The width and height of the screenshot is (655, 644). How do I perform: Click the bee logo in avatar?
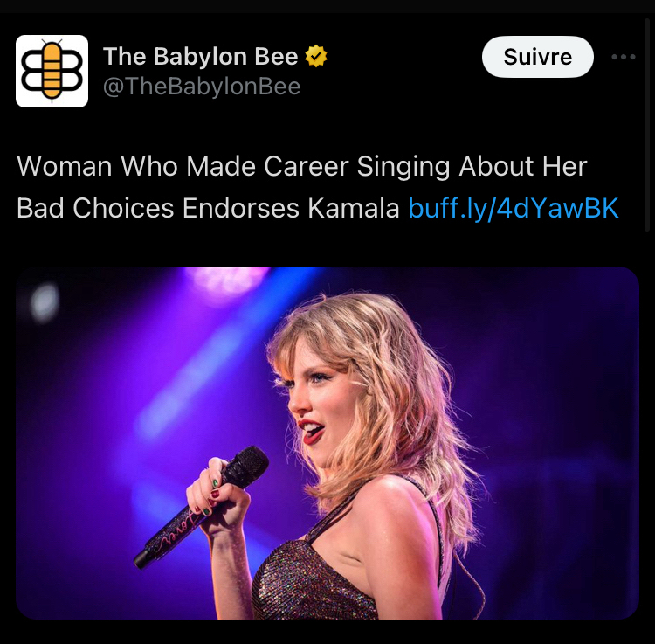[52, 71]
